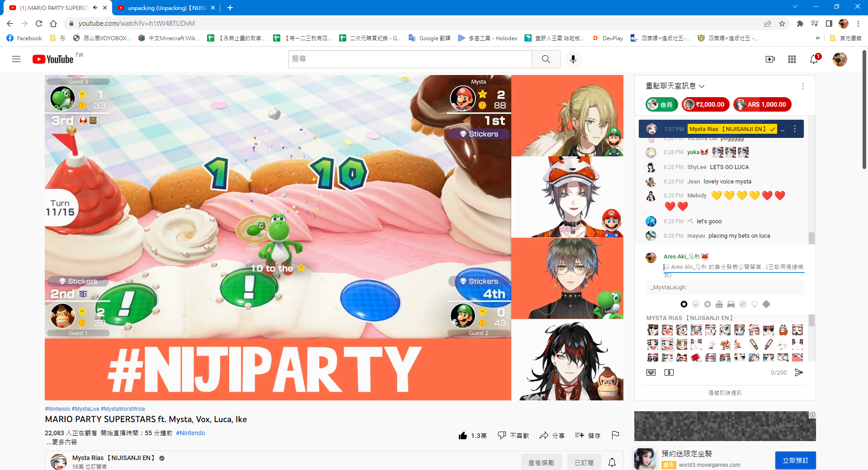Reload the current page
Image resolution: width=868 pixels, height=470 pixels.
39,23
